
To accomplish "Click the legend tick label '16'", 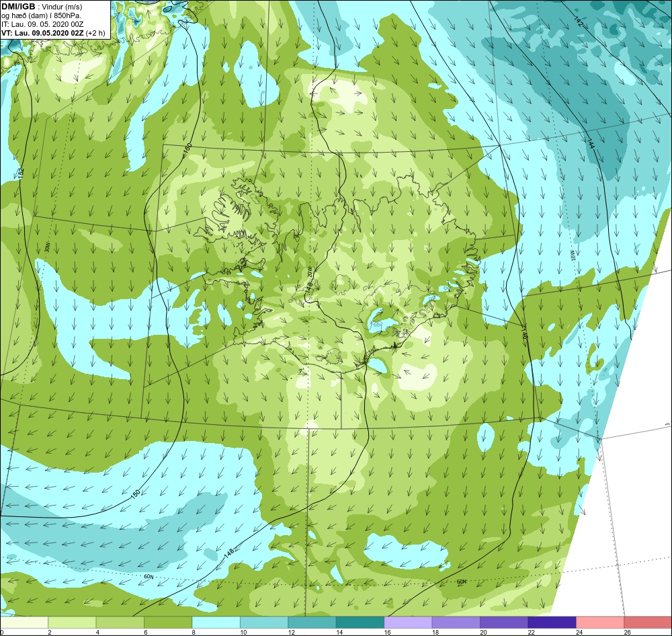I will (388, 632).
